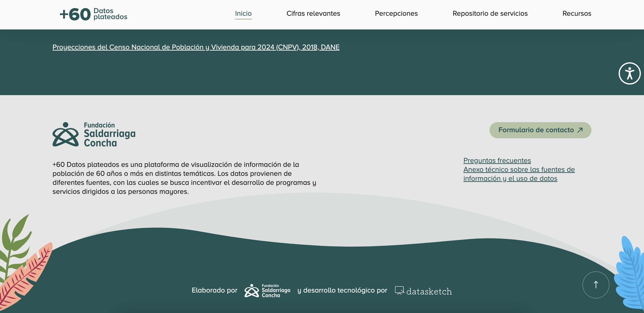Select Percepciones in the navigation
The image size is (644, 313).
click(396, 13)
